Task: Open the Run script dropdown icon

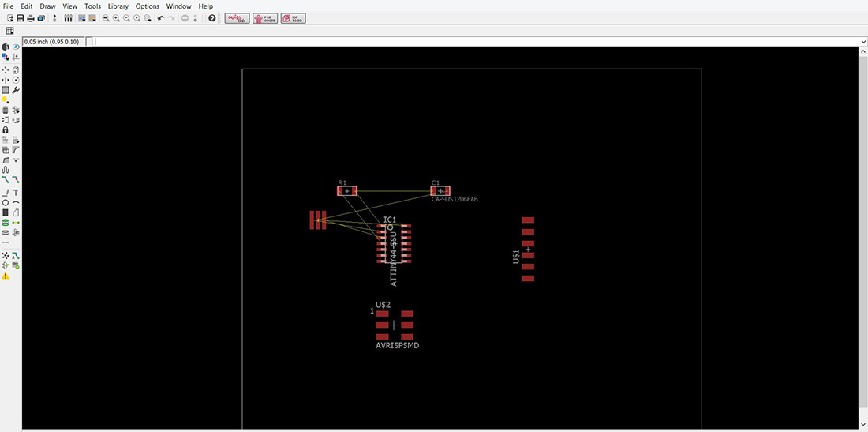Action: tap(82, 18)
